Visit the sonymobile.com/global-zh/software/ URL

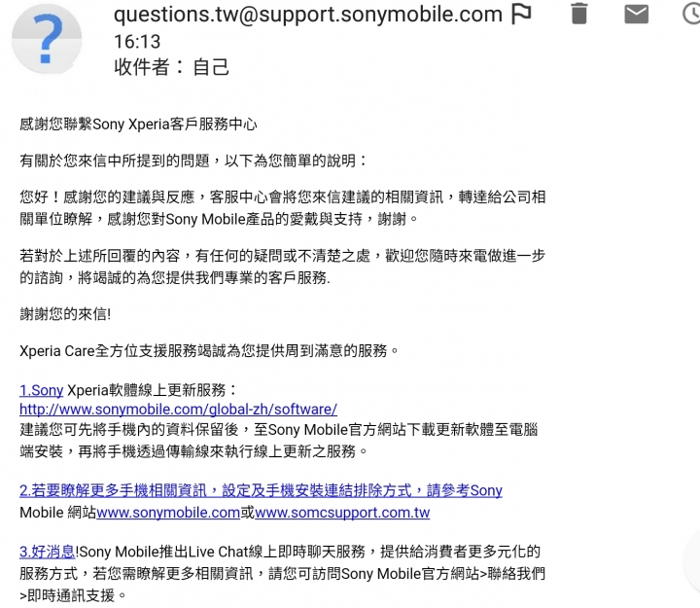point(178,410)
